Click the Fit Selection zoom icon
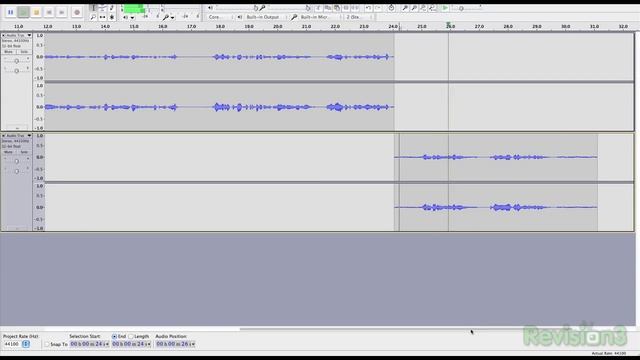640x360 pixels. tap(423, 8)
